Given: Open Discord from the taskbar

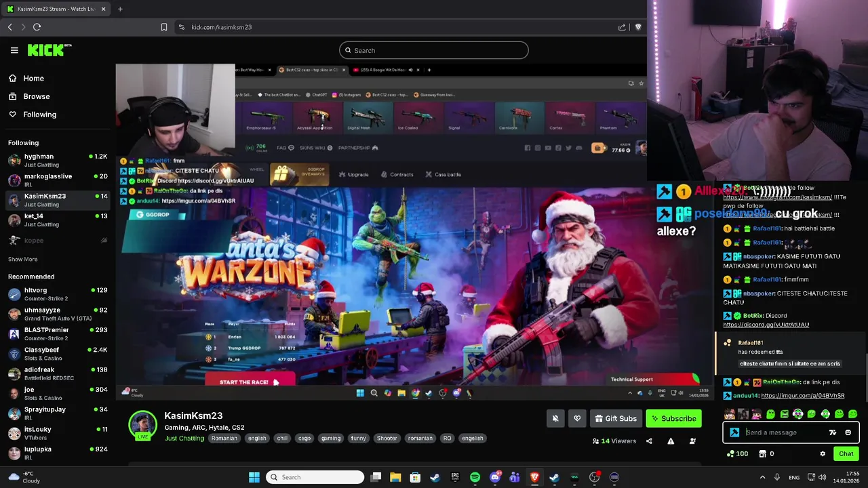Looking at the screenshot, I should click(495, 477).
